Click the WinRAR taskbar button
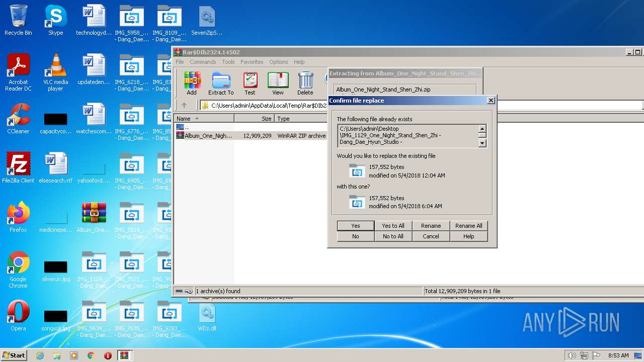The height and width of the screenshot is (362, 644). pos(124,355)
